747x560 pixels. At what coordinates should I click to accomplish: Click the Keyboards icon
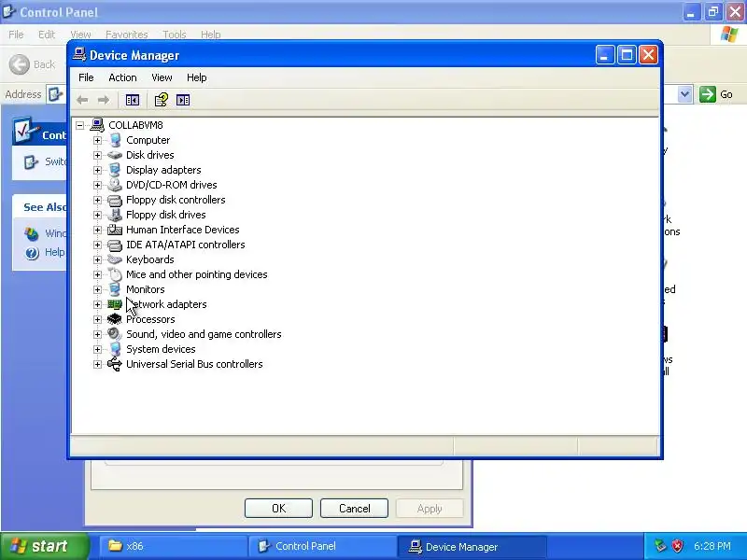[115, 259]
